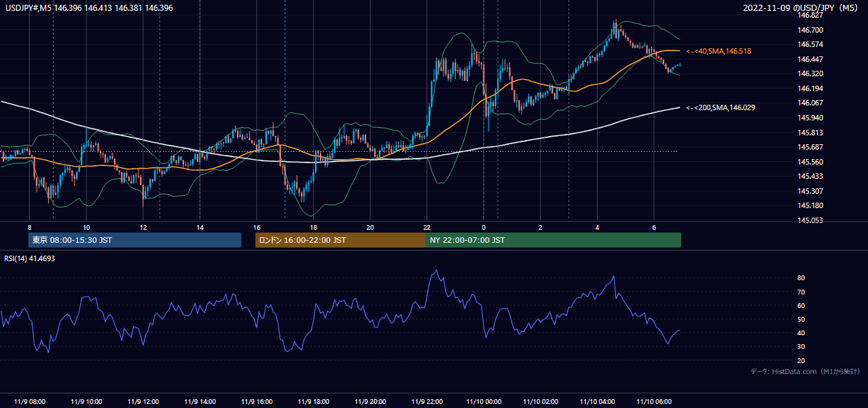Image resolution: width=868 pixels, height=408 pixels.
Task: Click the orange 40 SMA label 146.518
Action: [x=719, y=51]
